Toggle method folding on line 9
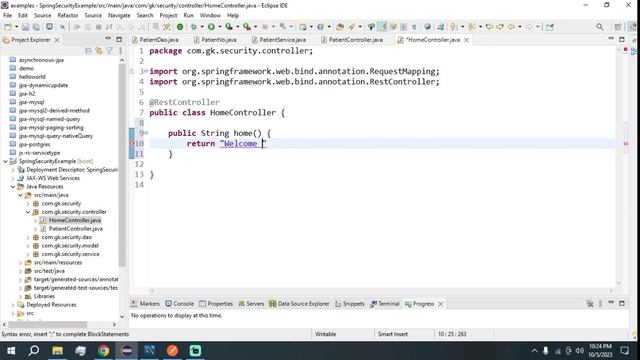The height and width of the screenshot is (360, 640). [146, 133]
